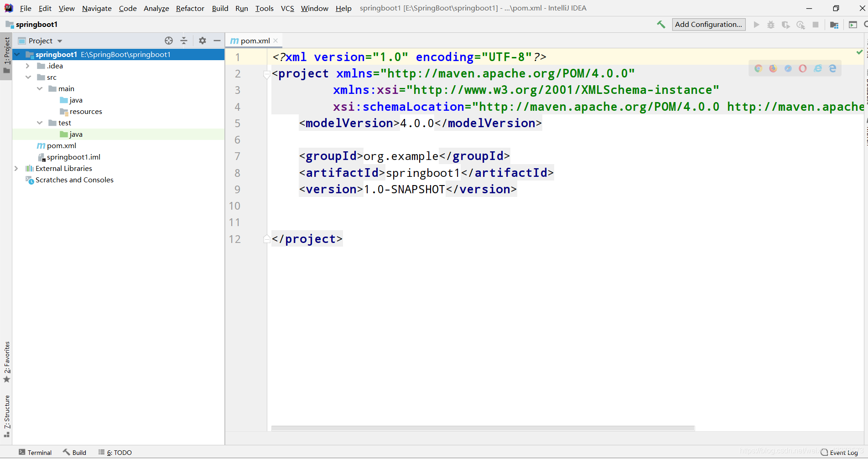Expand External Libraries node
This screenshot has width=868, height=459.
point(16,168)
